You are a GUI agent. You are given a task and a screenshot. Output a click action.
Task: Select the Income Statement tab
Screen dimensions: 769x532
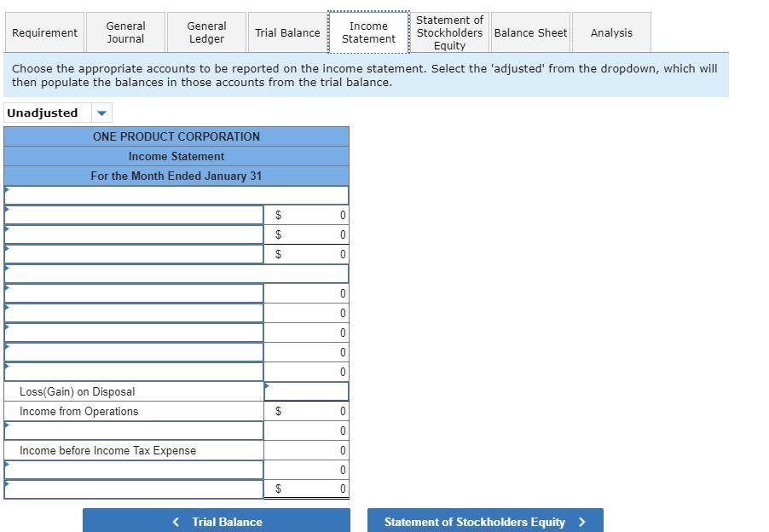(368, 32)
